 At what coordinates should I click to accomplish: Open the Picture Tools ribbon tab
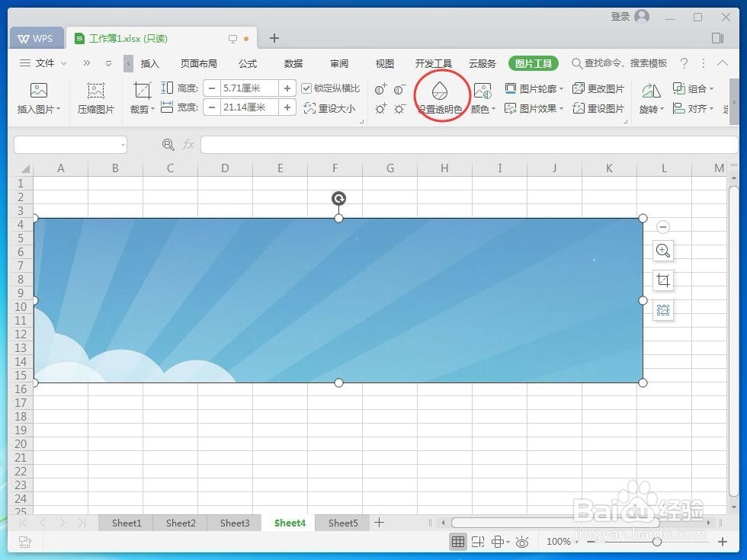[x=533, y=63]
